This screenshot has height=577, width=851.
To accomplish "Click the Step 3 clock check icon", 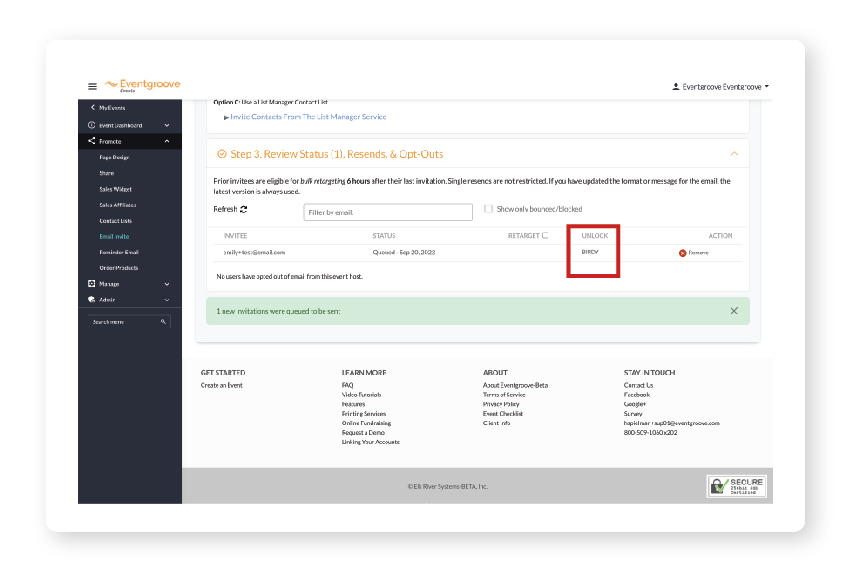I will coord(221,154).
